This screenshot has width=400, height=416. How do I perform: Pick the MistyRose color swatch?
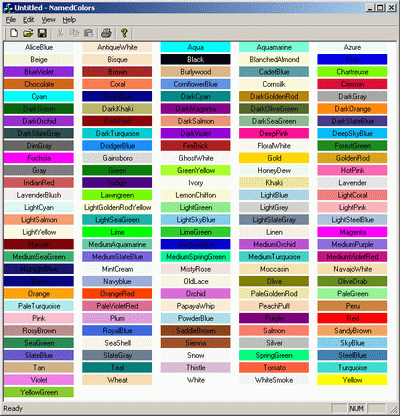196,269
